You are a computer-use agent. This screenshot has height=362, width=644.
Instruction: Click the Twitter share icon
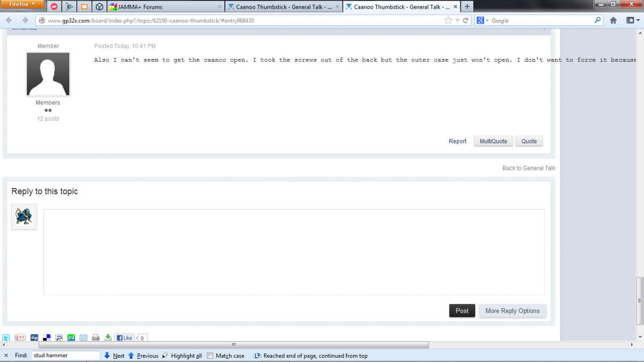(6, 338)
